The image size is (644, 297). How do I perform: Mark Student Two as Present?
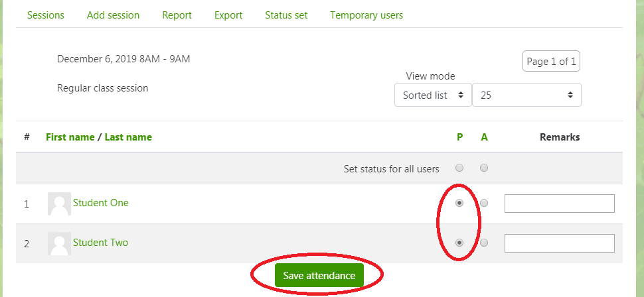click(x=459, y=243)
